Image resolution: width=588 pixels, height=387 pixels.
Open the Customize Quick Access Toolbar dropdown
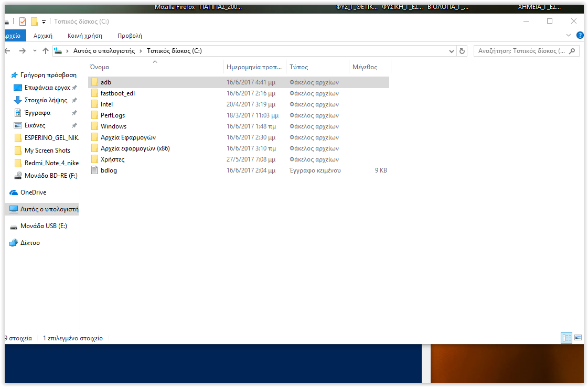(x=44, y=21)
